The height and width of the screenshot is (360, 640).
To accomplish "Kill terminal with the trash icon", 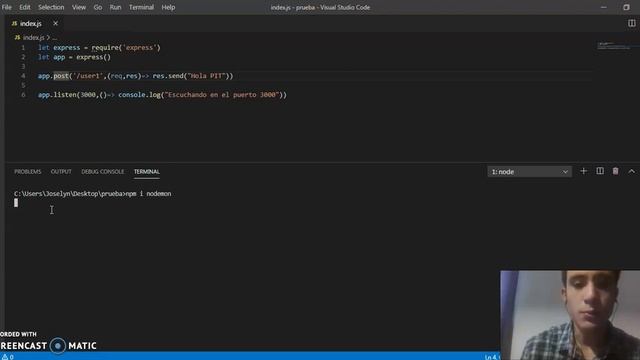I will tap(616, 171).
